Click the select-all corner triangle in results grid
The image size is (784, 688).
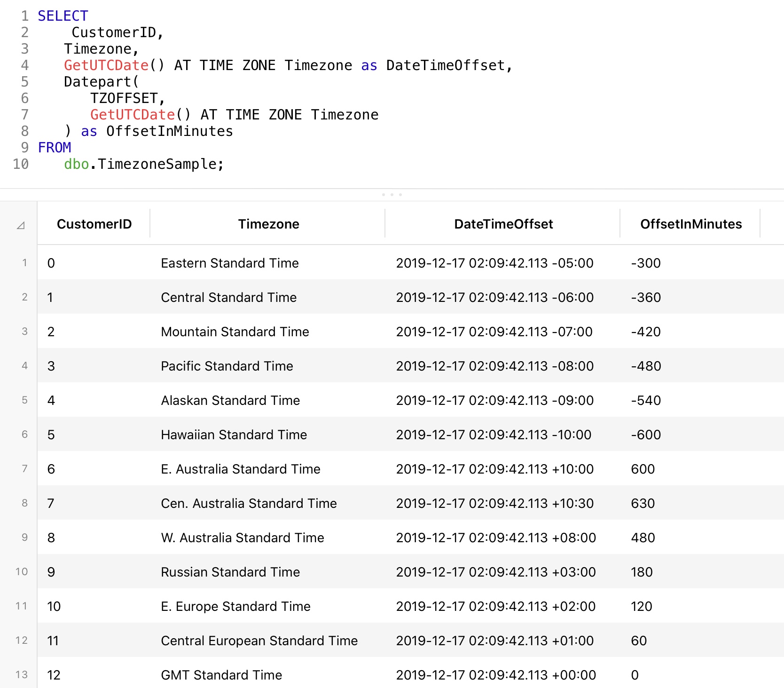click(21, 226)
